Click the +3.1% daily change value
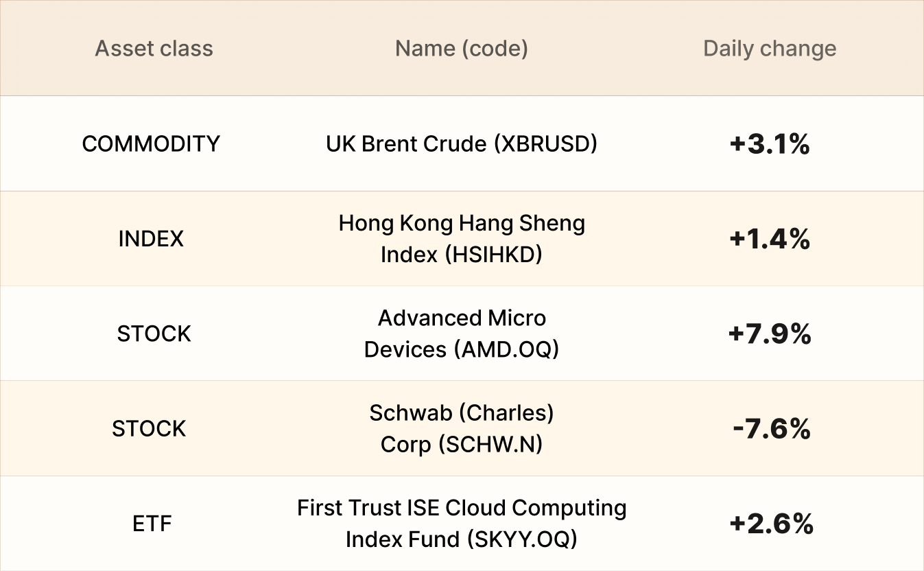The image size is (924, 571). [770, 144]
